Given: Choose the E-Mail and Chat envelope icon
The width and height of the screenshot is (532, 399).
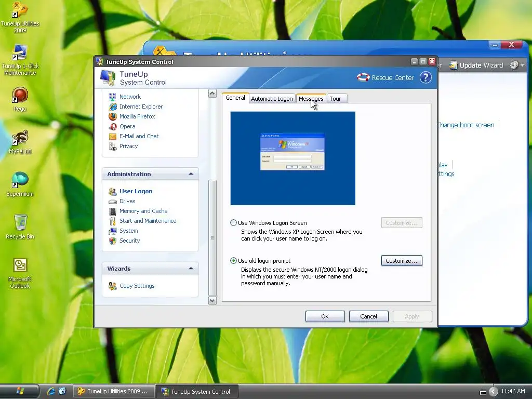Looking at the screenshot, I should point(112,137).
